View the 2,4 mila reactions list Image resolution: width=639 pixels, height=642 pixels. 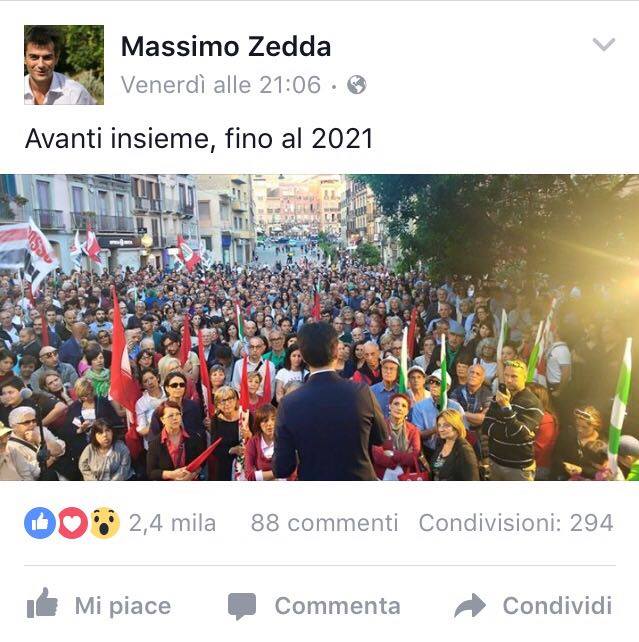click(x=172, y=523)
